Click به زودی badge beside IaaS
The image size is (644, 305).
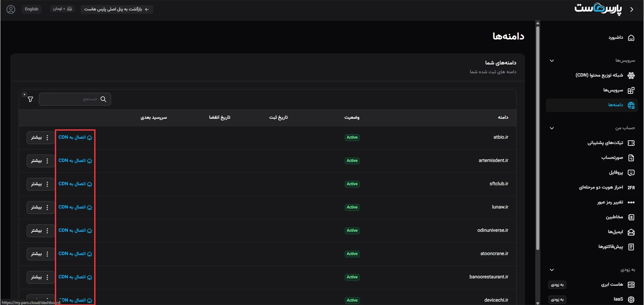pyautogui.click(x=557, y=299)
